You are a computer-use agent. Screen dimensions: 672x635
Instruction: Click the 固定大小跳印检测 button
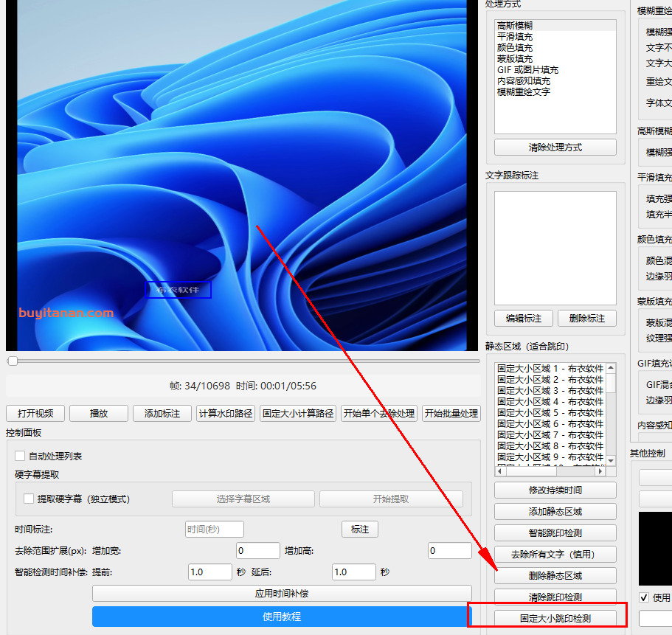click(x=555, y=618)
